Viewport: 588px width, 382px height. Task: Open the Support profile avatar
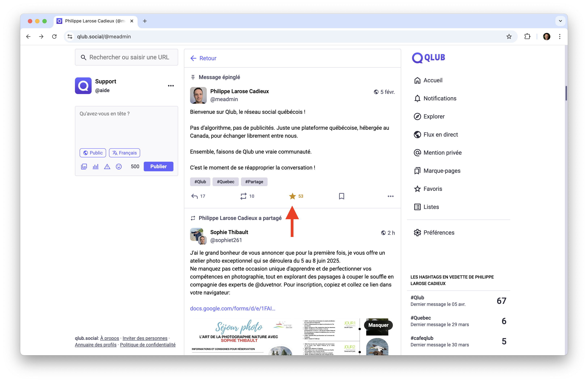click(x=83, y=86)
